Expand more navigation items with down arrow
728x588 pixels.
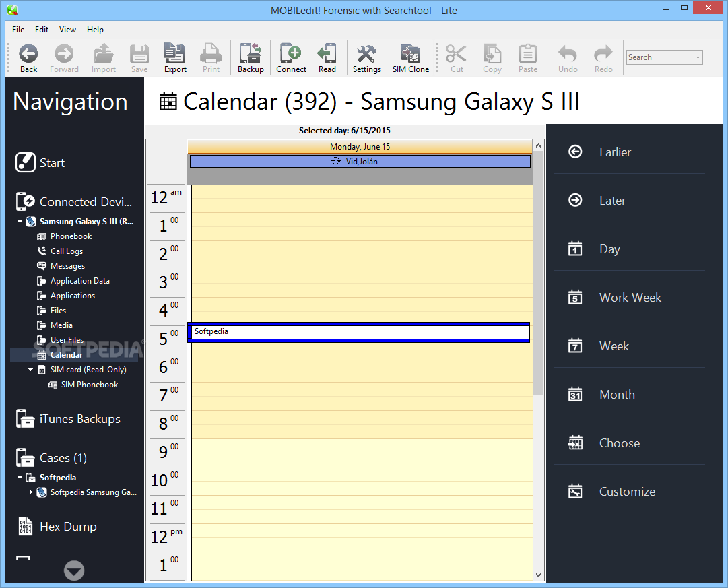pos(74,570)
